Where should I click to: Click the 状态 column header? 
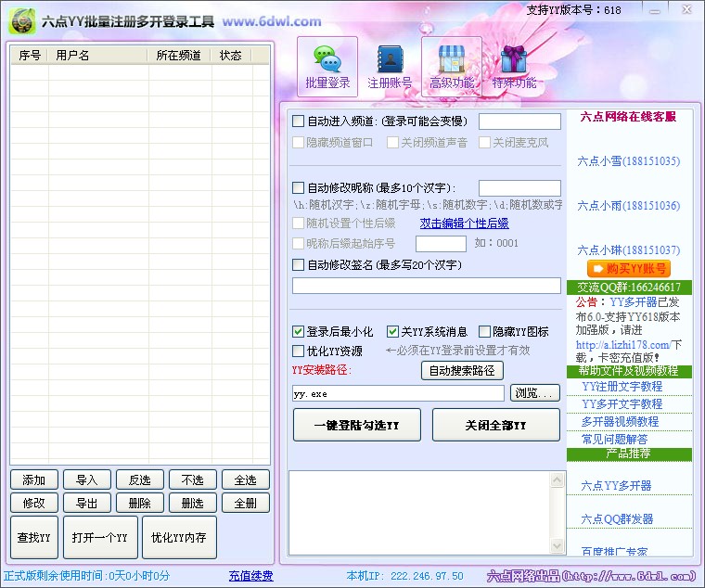(231, 56)
